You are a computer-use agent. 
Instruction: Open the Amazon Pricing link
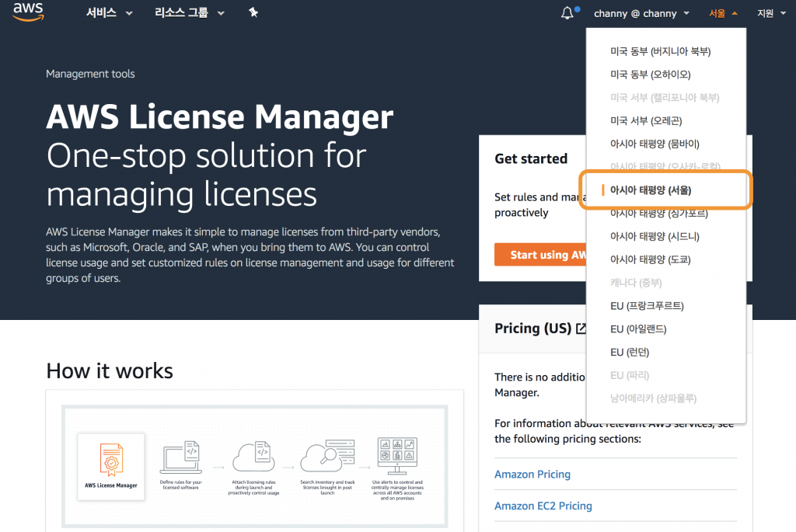(x=532, y=475)
